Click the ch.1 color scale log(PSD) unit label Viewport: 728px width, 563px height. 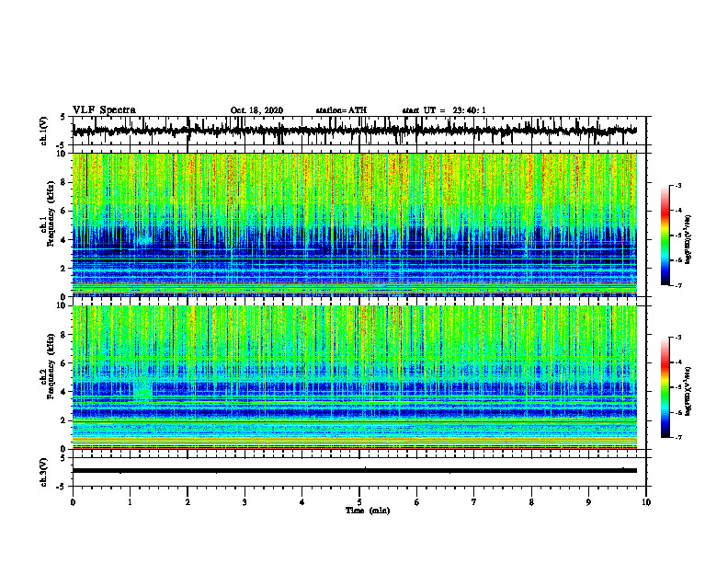coord(688,240)
